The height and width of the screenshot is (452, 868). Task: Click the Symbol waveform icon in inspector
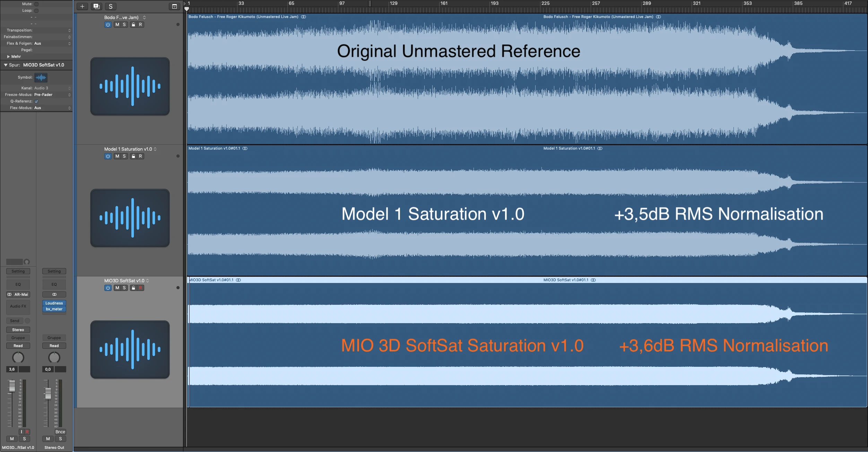(41, 78)
